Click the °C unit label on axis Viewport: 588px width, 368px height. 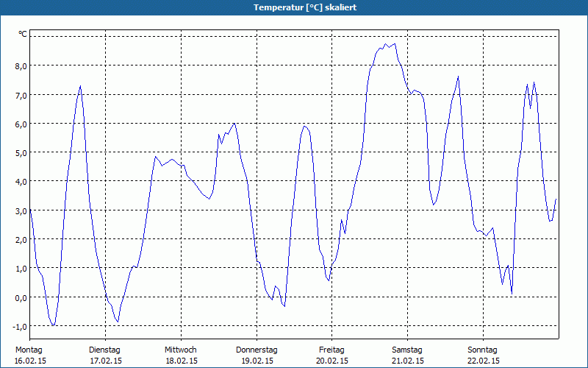coord(23,34)
